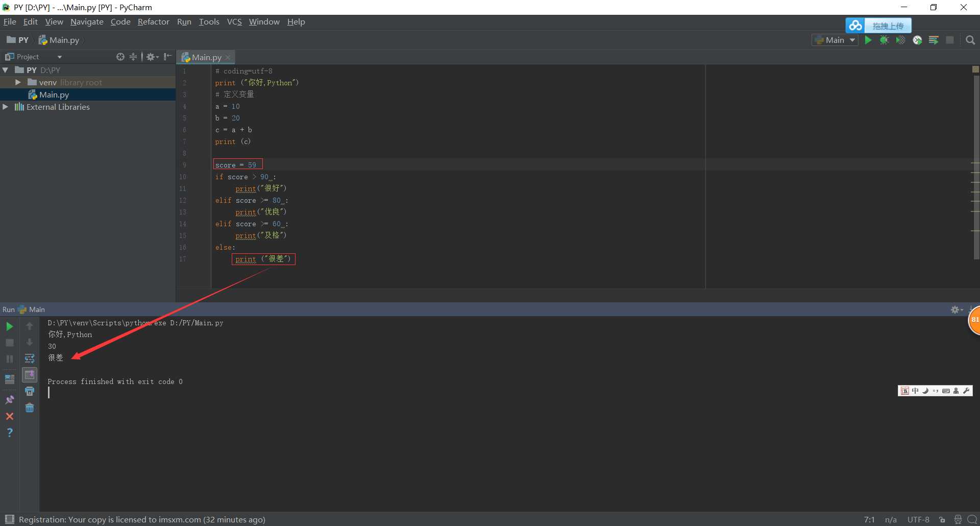Hide the Project tool window with arrow icon
Screen dimensions: 980x526
pyautogui.click(x=167, y=57)
